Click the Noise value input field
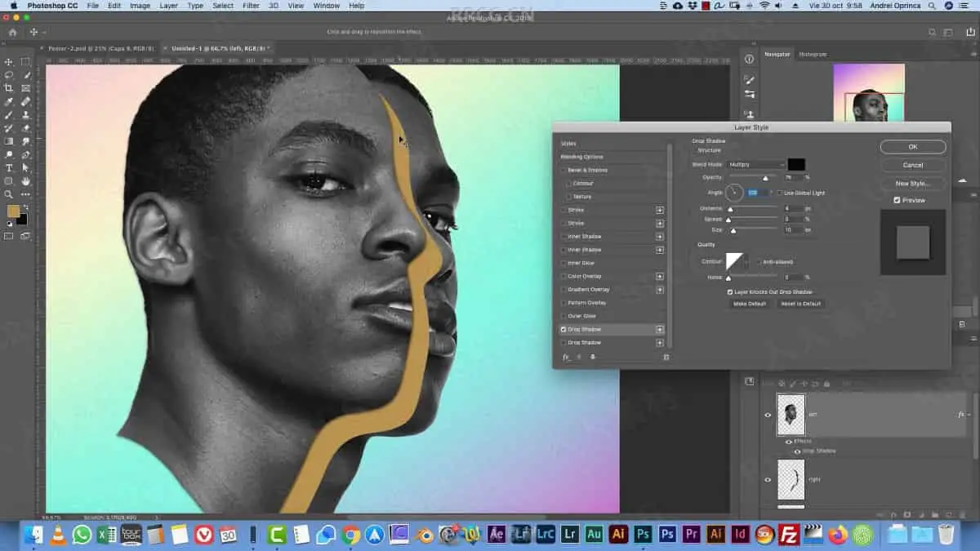 point(791,278)
